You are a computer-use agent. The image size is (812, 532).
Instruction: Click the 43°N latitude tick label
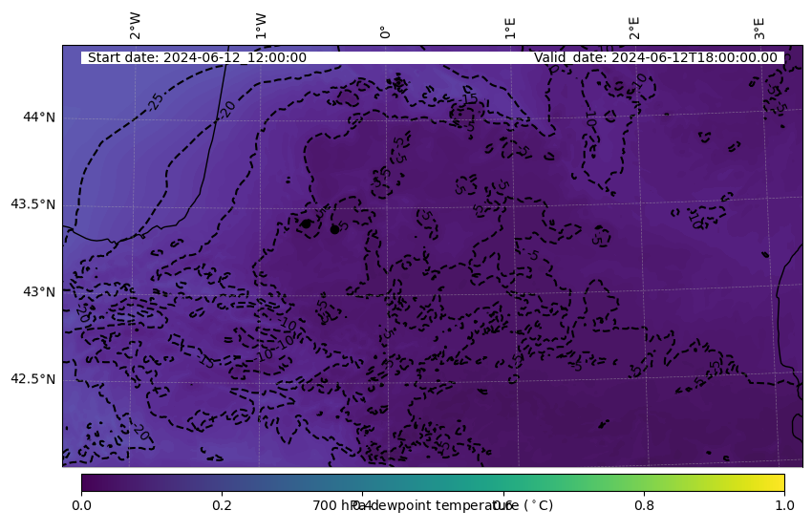[x=39, y=292]
